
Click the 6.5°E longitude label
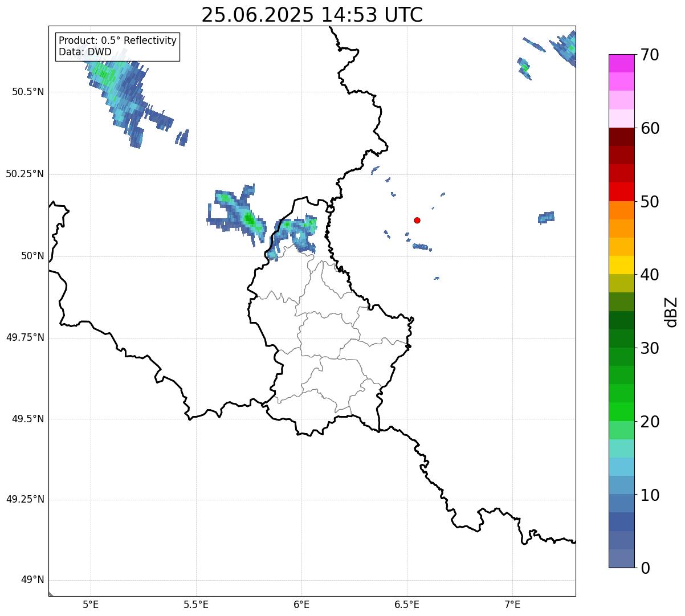click(407, 604)
